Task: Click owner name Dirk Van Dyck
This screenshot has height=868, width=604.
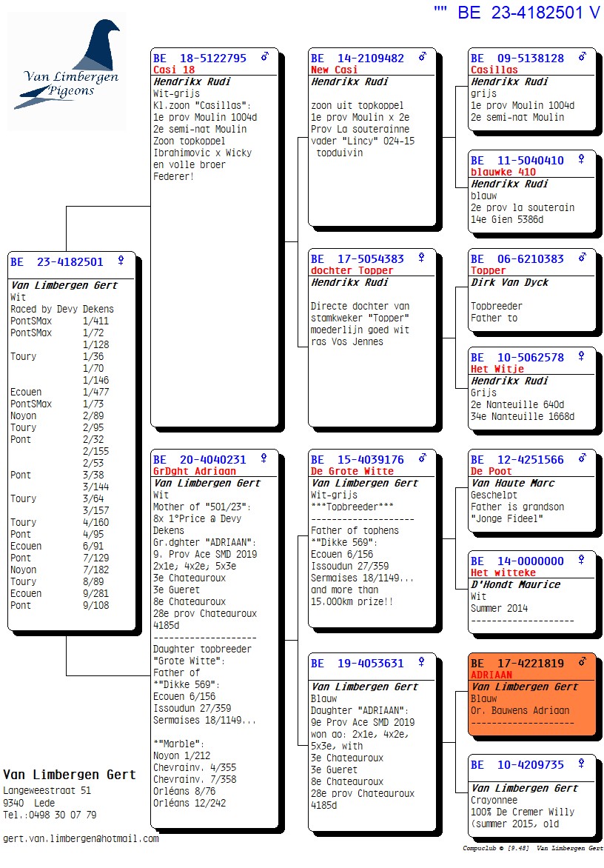Action: pos(510,282)
